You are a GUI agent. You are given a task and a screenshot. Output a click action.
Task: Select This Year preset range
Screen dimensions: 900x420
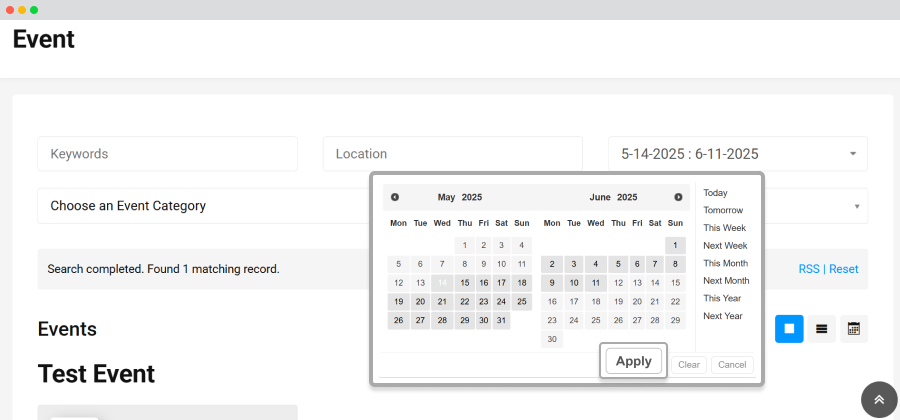(722, 298)
